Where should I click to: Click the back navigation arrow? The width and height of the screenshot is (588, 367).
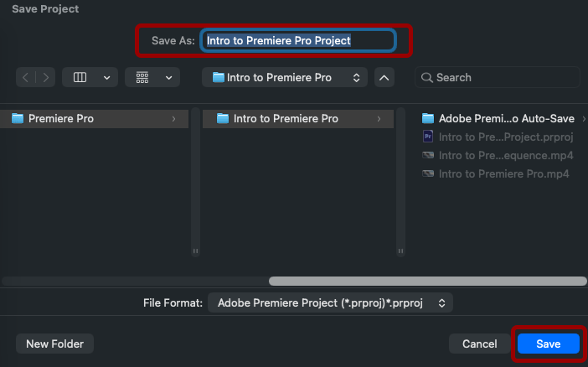(x=25, y=77)
